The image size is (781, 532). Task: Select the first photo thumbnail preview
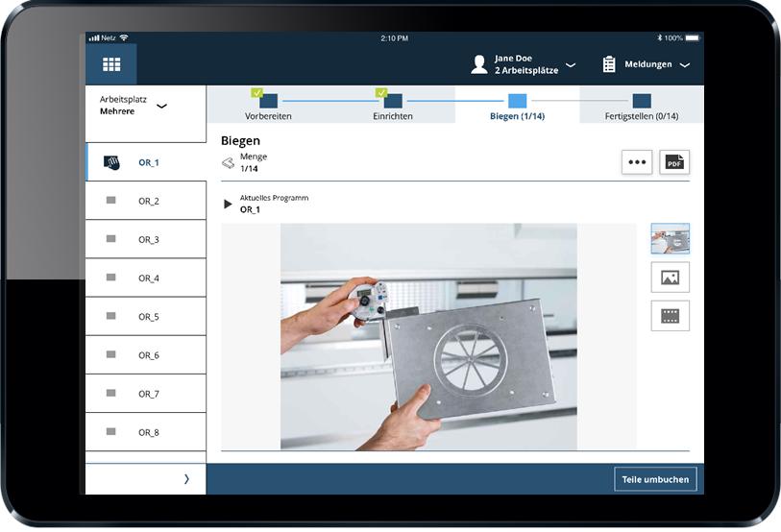click(x=670, y=238)
